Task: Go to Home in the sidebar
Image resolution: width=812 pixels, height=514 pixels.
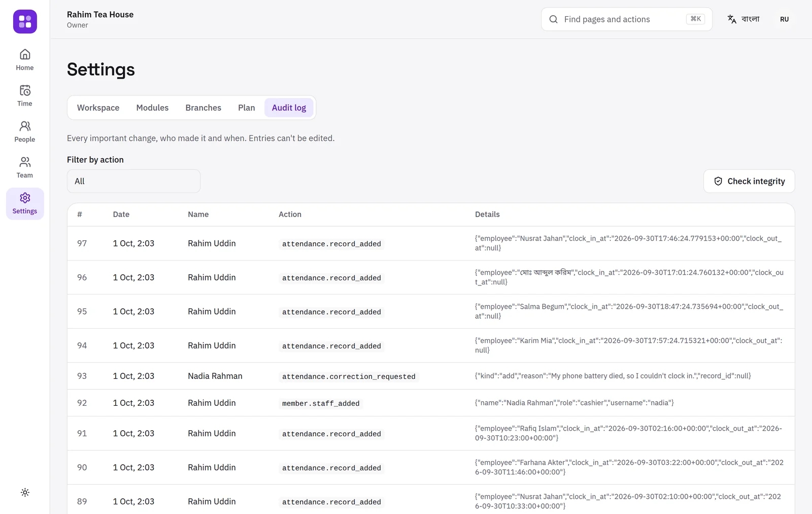Action: pyautogui.click(x=25, y=60)
